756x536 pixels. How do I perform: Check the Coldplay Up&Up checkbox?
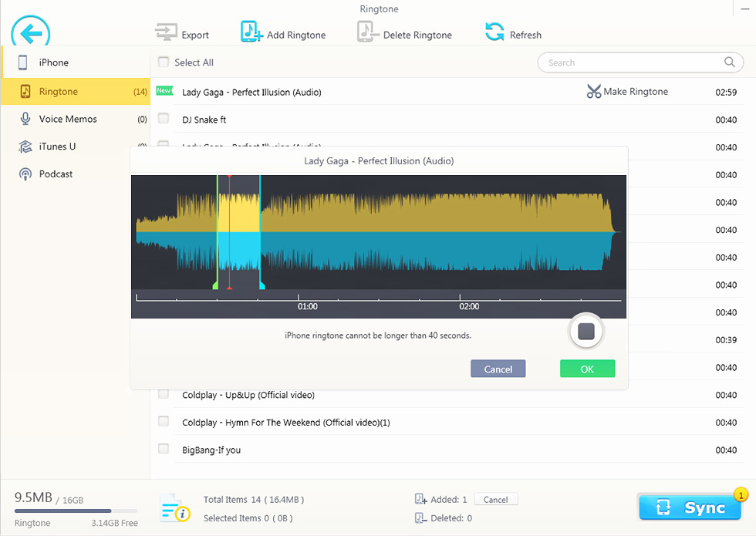point(164,394)
